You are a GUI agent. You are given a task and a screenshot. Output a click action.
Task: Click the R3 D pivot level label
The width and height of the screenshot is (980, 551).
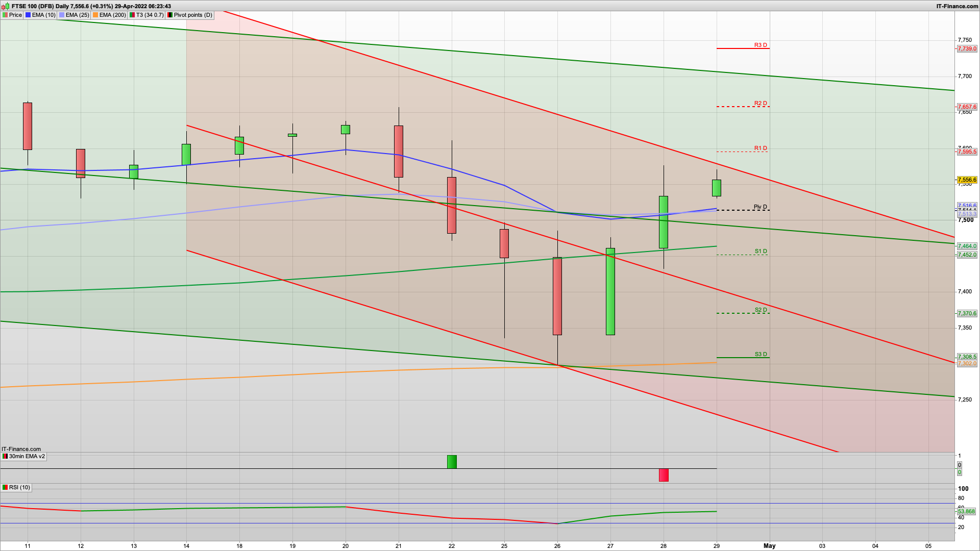tap(761, 45)
